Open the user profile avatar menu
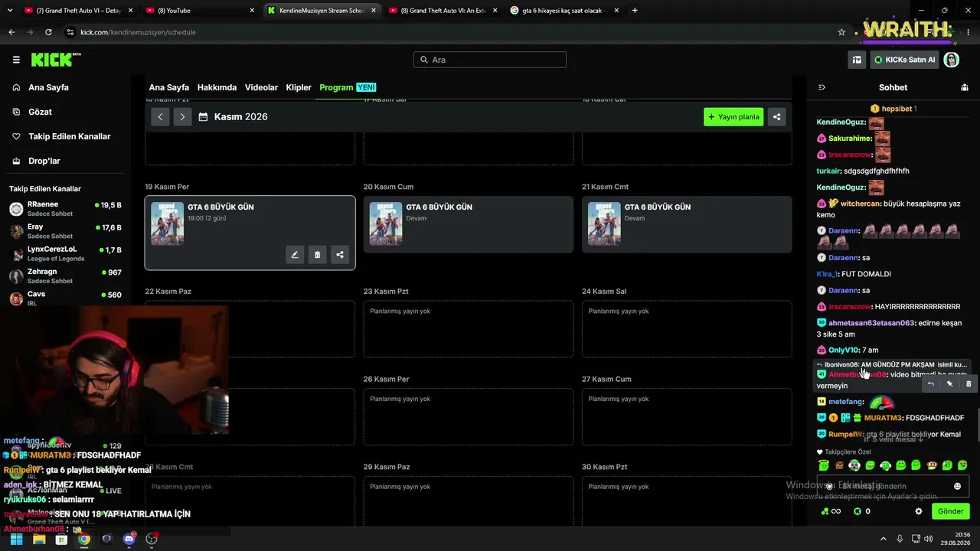 click(x=952, y=60)
